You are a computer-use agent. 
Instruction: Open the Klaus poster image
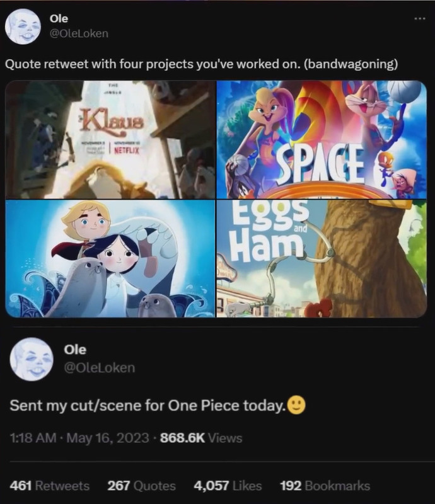tap(110, 139)
